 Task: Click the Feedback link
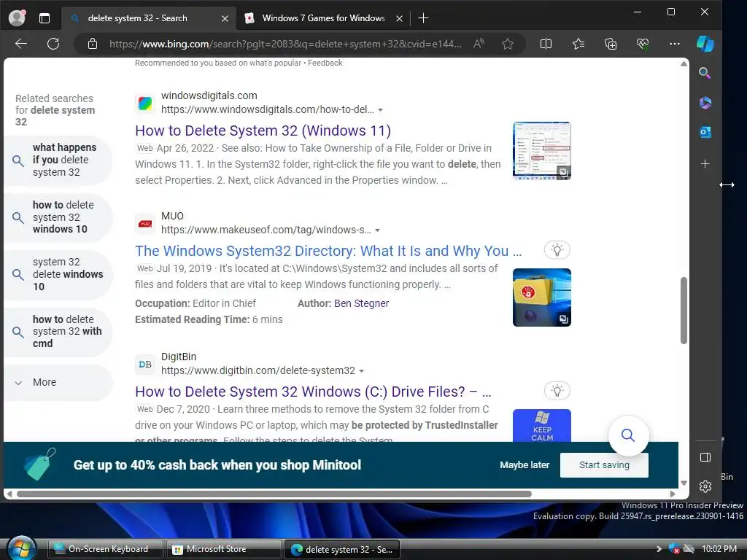coord(325,63)
